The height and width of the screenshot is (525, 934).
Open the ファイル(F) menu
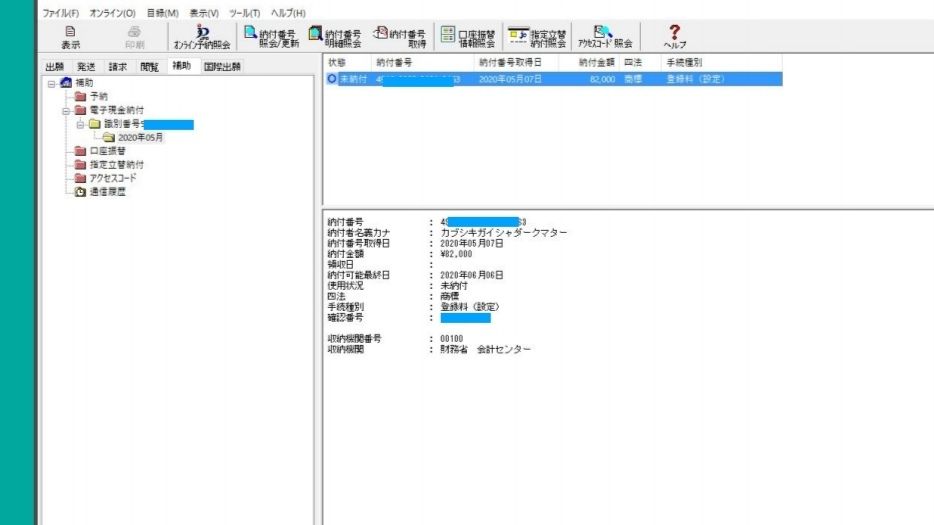[60, 12]
